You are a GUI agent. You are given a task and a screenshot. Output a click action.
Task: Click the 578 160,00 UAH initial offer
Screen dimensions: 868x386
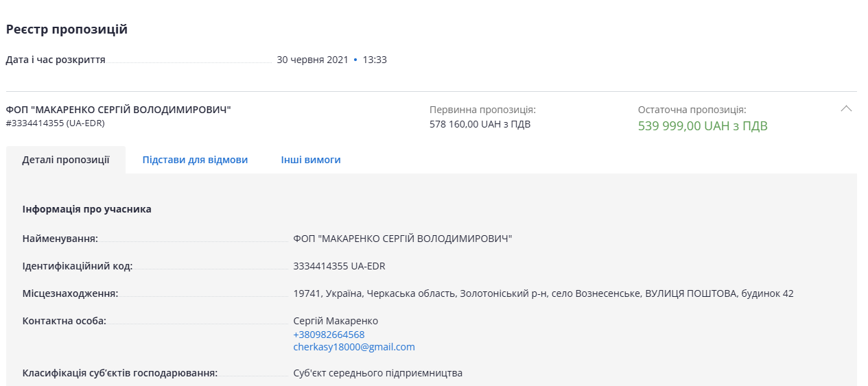(480, 124)
